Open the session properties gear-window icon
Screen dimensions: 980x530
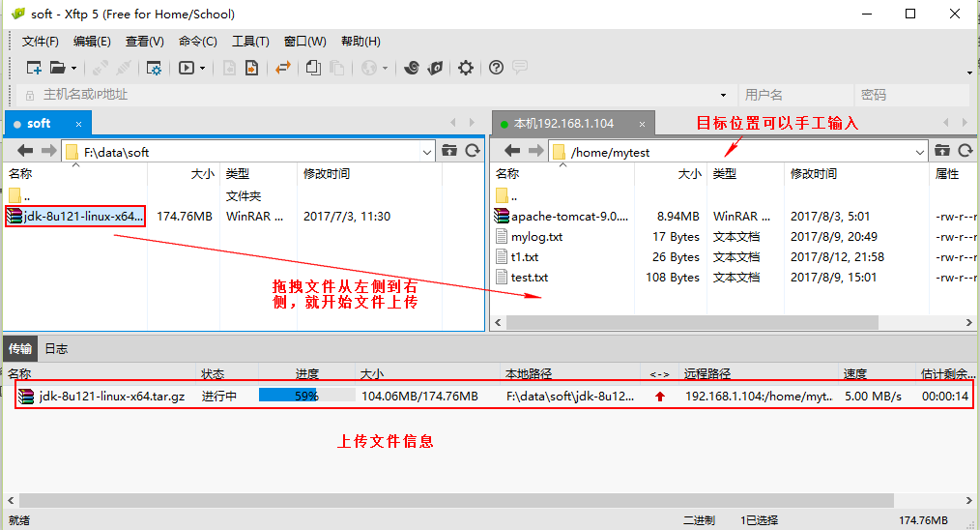pyautogui.click(x=154, y=68)
